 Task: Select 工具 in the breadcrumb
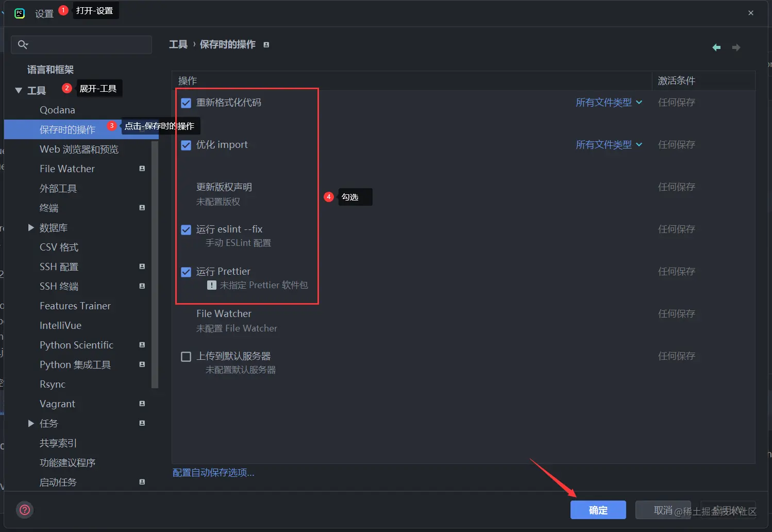(x=178, y=44)
